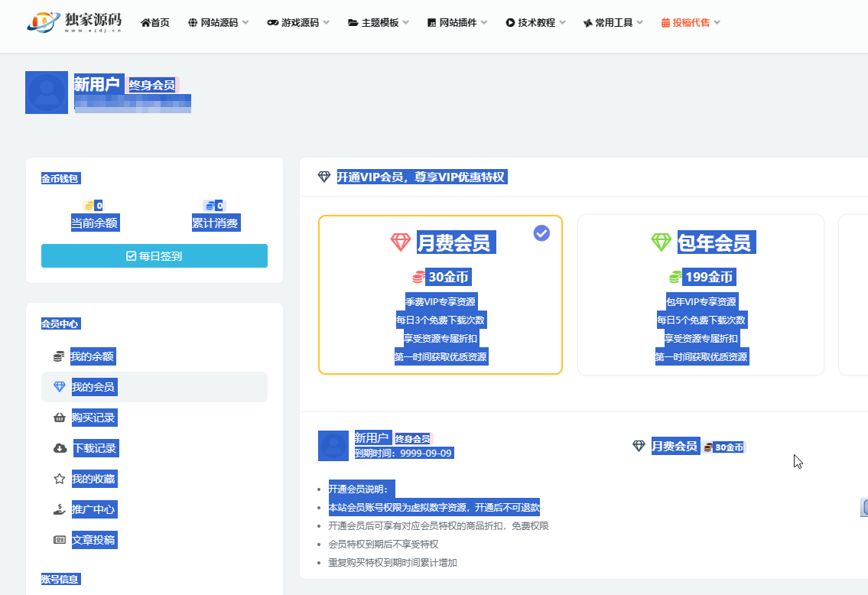This screenshot has width=868, height=595.
Task: Open the 主题模板 menu
Action: pyautogui.click(x=379, y=23)
